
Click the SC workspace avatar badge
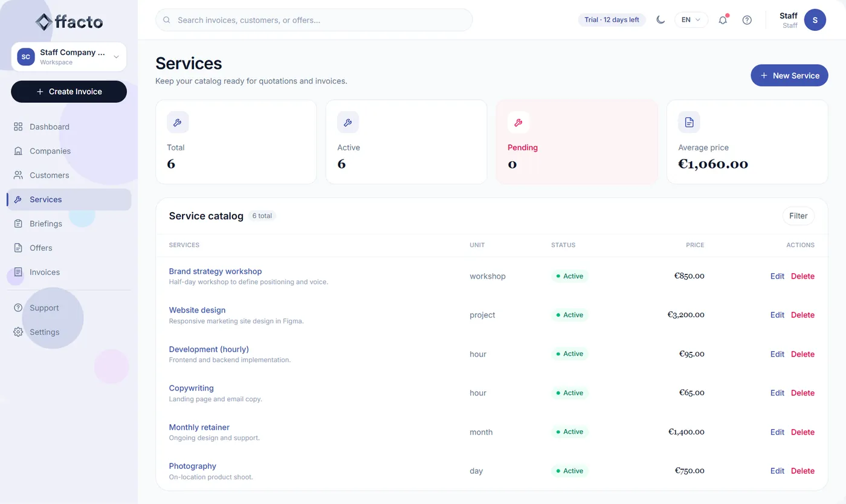pyautogui.click(x=26, y=57)
